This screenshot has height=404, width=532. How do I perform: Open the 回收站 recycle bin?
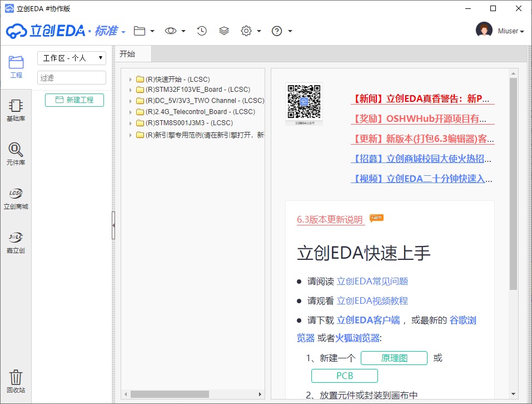16,381
